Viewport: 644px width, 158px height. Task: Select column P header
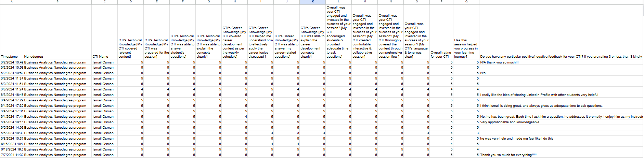pyautogui.click(x=441, y=2)
